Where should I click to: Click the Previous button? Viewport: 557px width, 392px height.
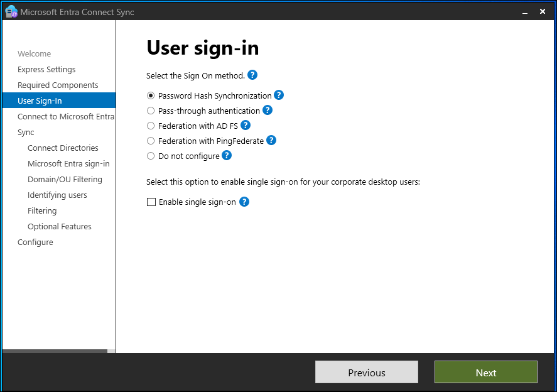pos(366,373)
